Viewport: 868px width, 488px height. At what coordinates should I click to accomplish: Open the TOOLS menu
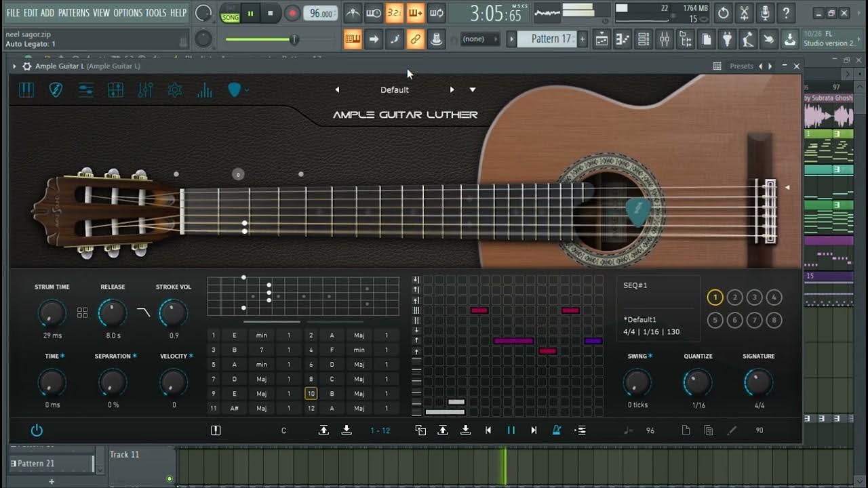pos(156,13)
